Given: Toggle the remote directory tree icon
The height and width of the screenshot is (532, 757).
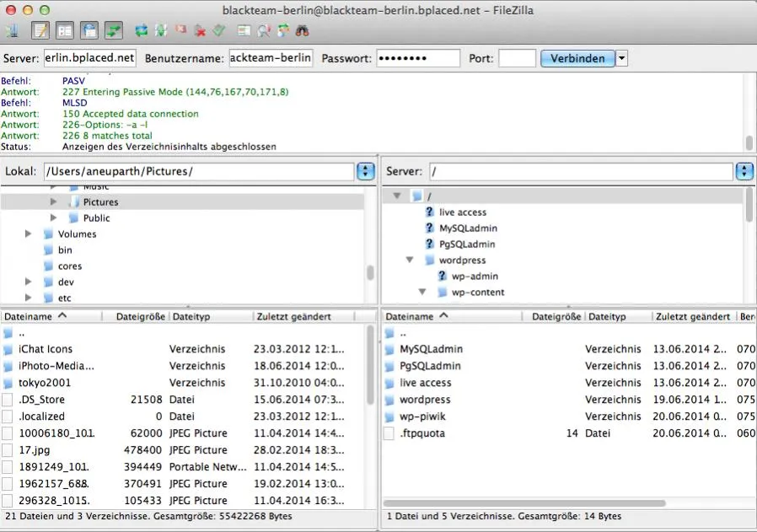Looking at the screenshot, I should [89, 31].
